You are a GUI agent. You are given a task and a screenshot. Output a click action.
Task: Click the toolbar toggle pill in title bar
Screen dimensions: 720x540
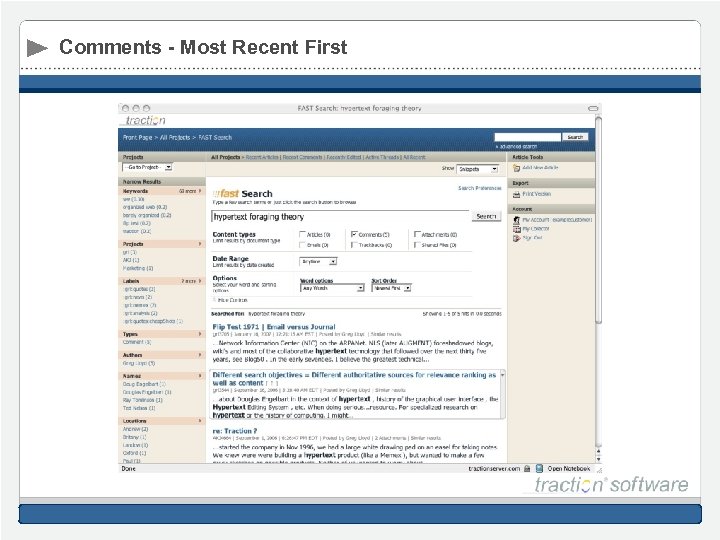(x=593, y=108)
